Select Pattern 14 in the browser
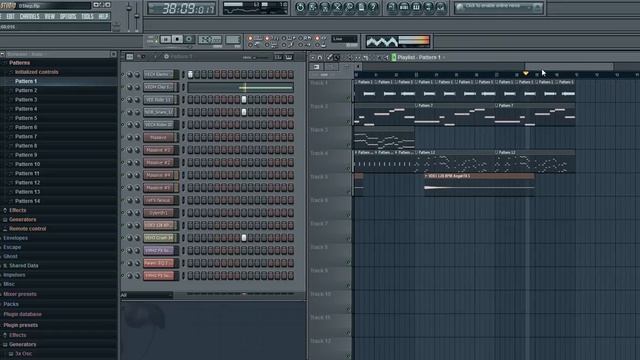Screen dimensions: 640x360 pos(27,201)
